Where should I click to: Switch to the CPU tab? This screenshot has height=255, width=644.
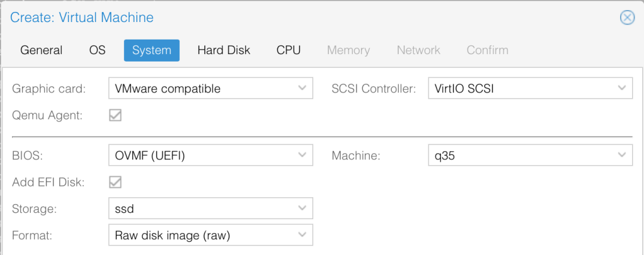tap(289, 50)
